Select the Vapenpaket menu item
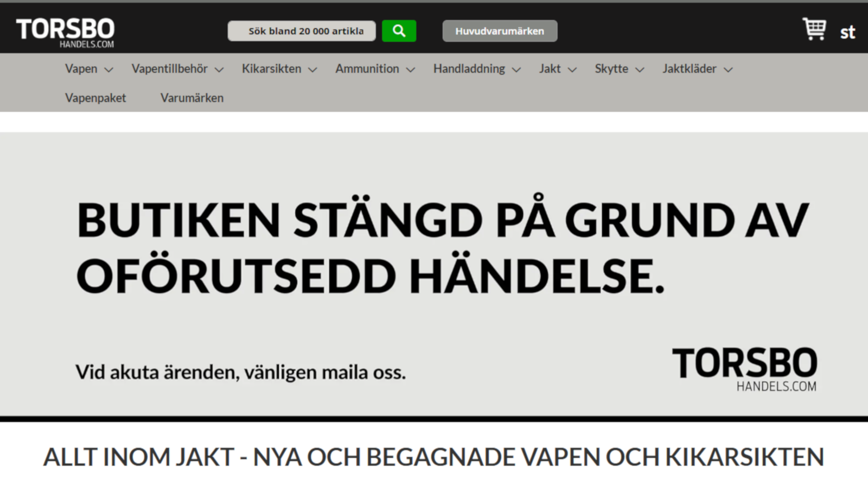868x488 pixels. [x=95, y=98]
